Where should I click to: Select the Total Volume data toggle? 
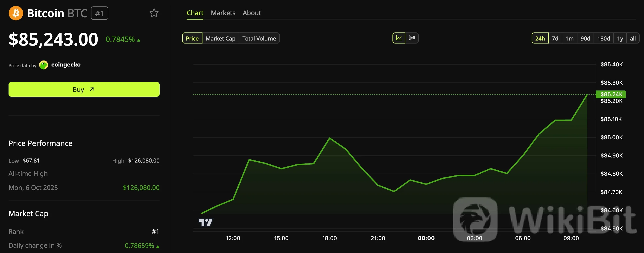[259, 38]
